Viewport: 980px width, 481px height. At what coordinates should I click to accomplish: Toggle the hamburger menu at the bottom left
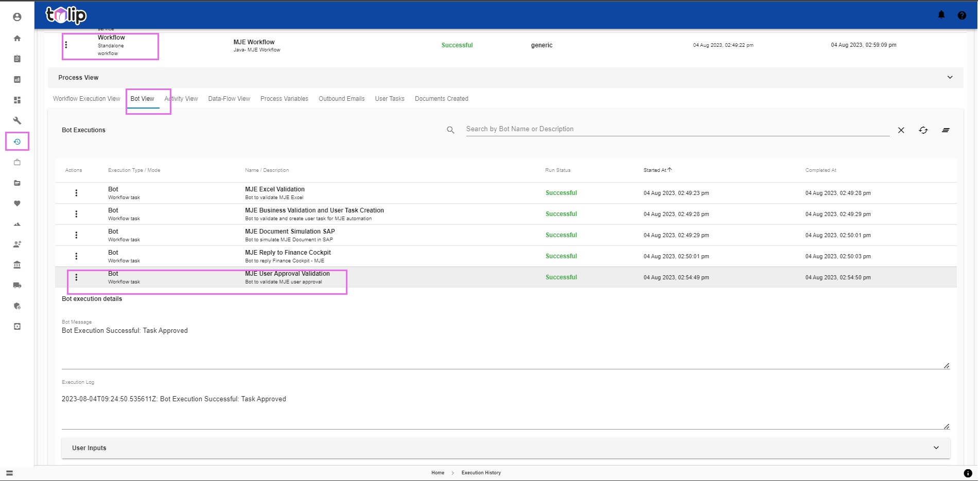coord(9,473)
